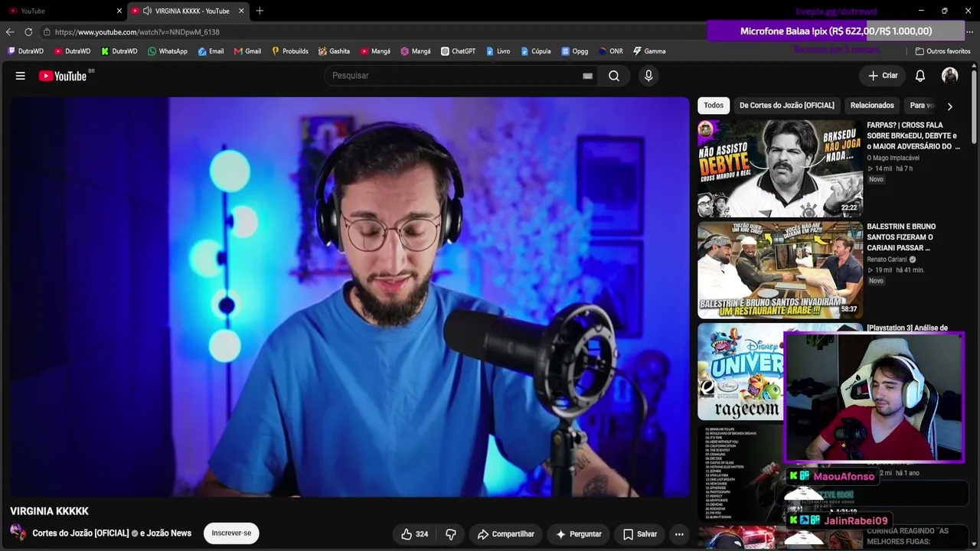
Task: Open the Gmail bookmark
Action: tap(247, 51)
